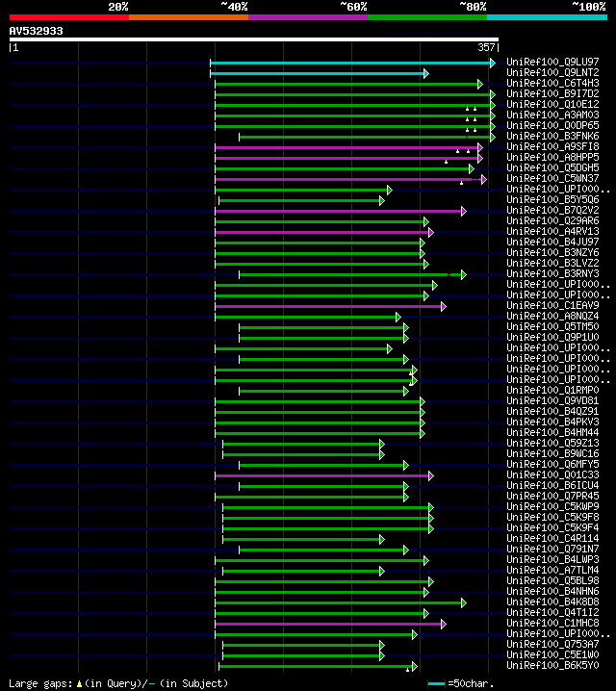The width and height of the screenshot is (616, 691).
Task: Click the UniRef100_C1MHC8 label
Action: coord(552,623)
